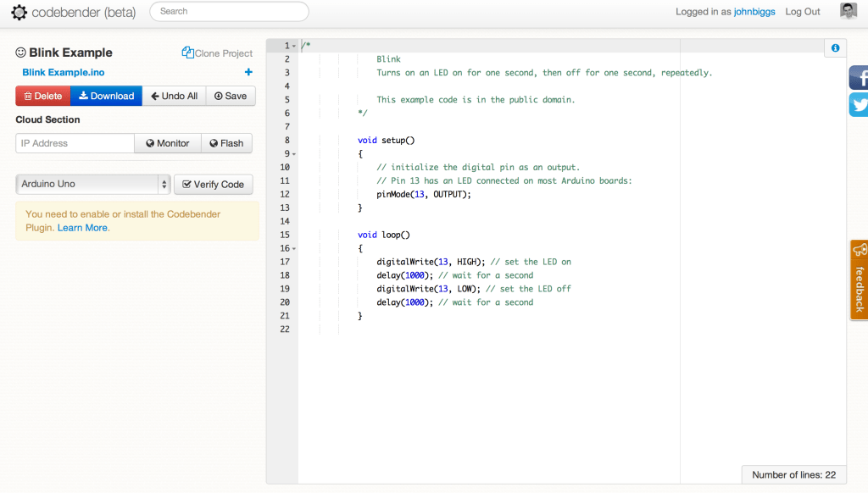The height and width of the screenshot is (493, 868).
Task: Click the codebender gear logo icon
Action: point(19,12)
